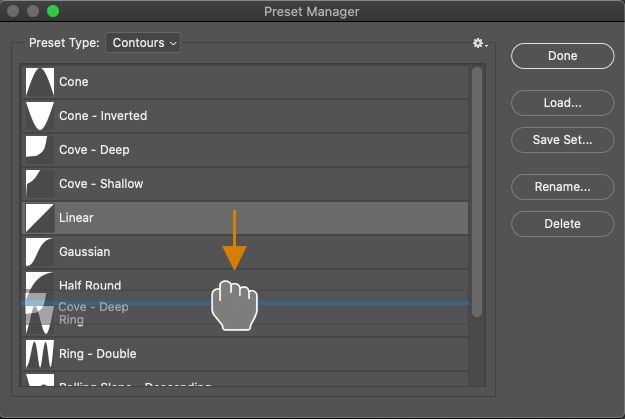Click the green maximize window button
This screenshot has width=625, height=419.
pyautogui.click(x=53, y=12)
